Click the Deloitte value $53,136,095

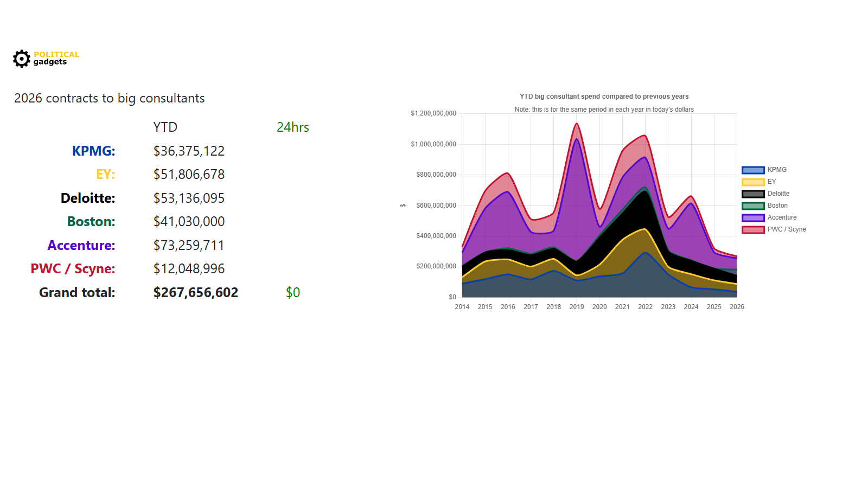[189, 198]
